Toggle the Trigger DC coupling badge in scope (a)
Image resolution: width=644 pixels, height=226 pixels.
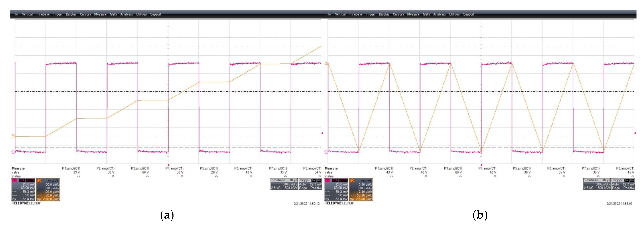click(x=319, y=180)
